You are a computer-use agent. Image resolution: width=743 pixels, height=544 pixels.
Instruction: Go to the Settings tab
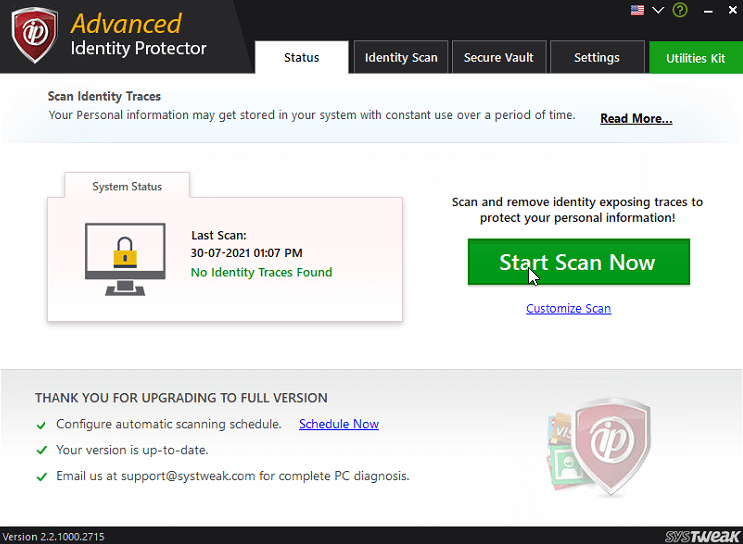click(x=597, y=57)
